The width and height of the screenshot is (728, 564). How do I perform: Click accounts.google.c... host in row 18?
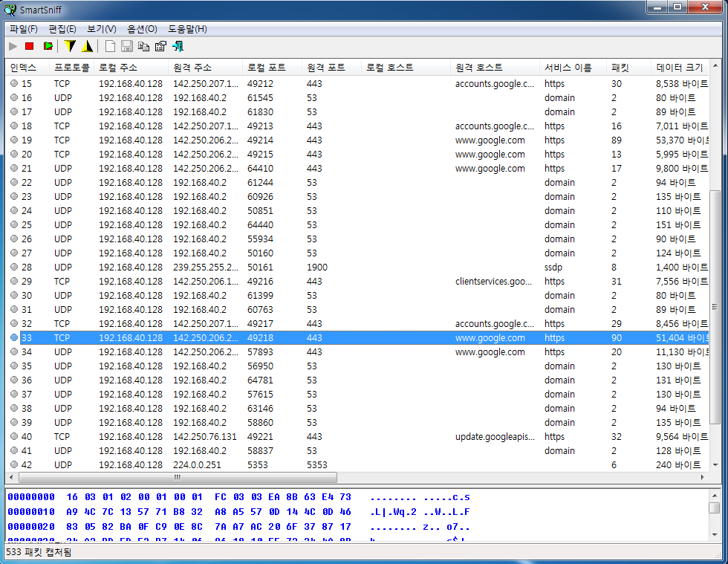495,126
